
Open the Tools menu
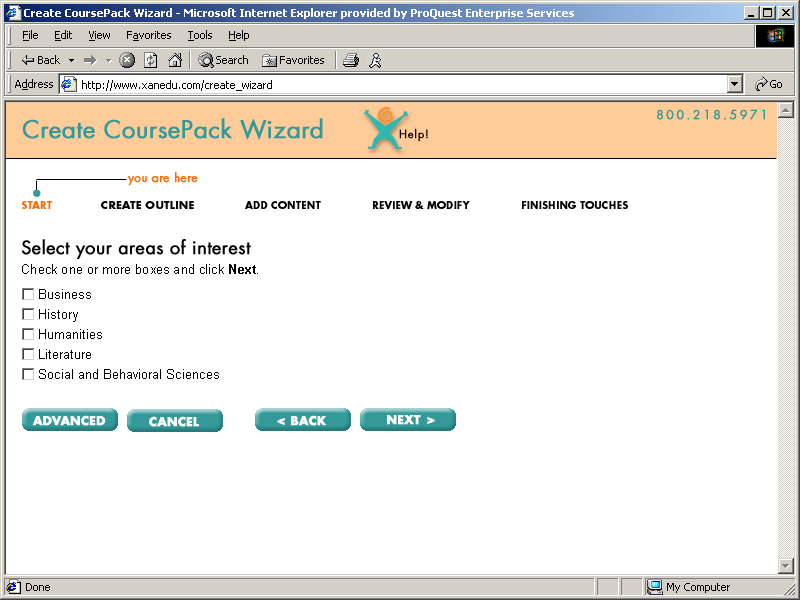pos(200,35)
